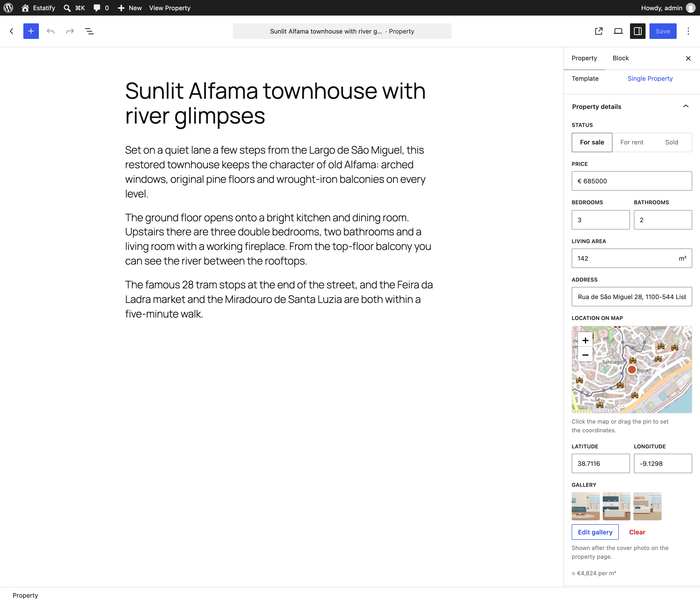
Task: Undo the last change
Action: (x=51, y=31)
